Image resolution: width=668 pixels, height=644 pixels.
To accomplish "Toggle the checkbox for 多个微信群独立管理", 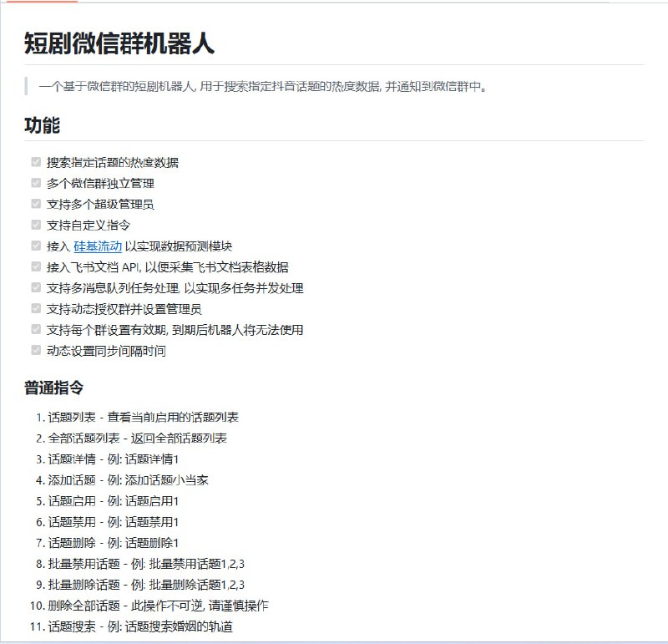I will tap(34, 185).
